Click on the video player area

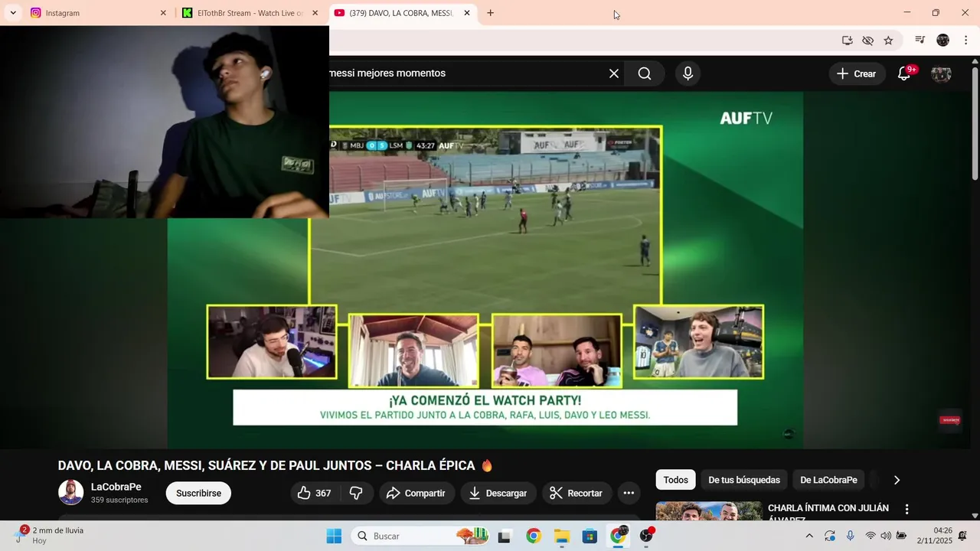pyautogui.click(x=485, y=270)
